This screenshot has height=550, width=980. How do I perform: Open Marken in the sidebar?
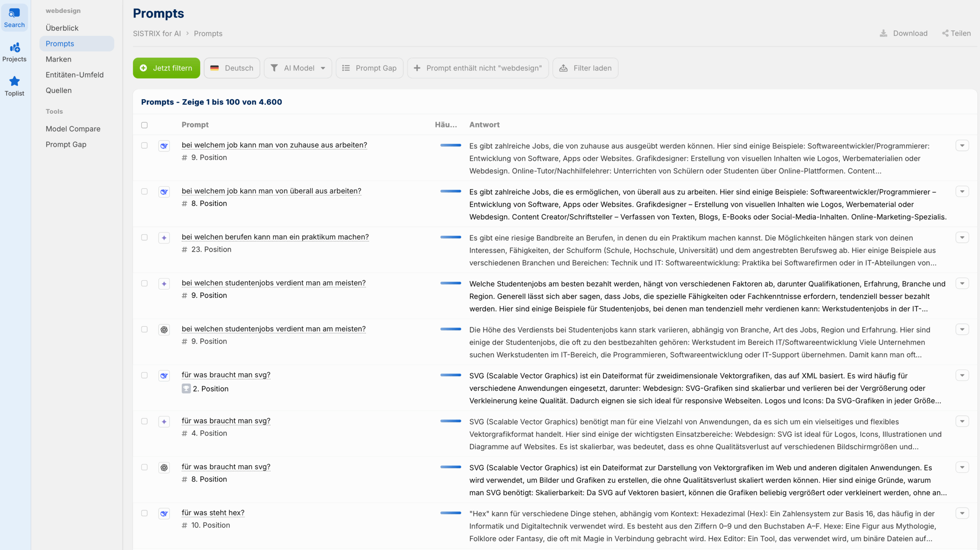pyautogui.click(x=59, y=59)
